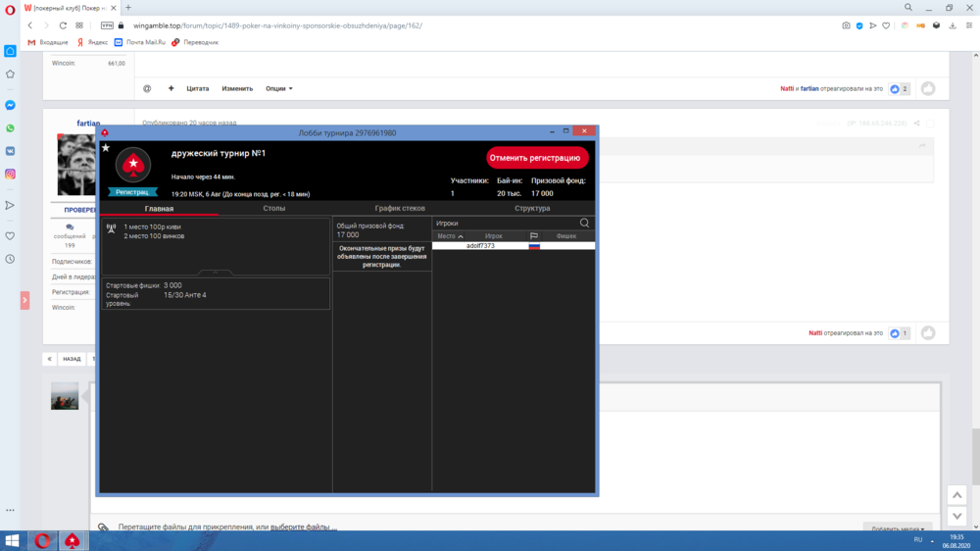Screen dimensions: 980x551
Task: Open the Структура tab
Action: [532, 209]
